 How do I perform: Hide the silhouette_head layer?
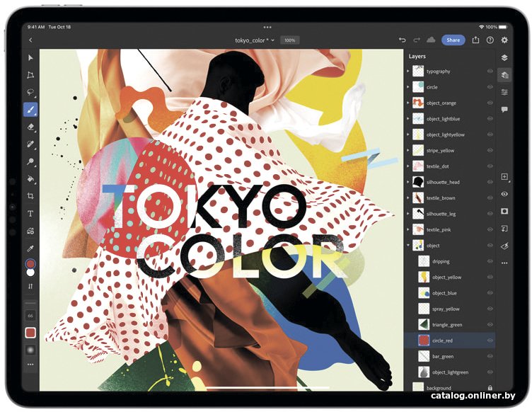(490, 182)
